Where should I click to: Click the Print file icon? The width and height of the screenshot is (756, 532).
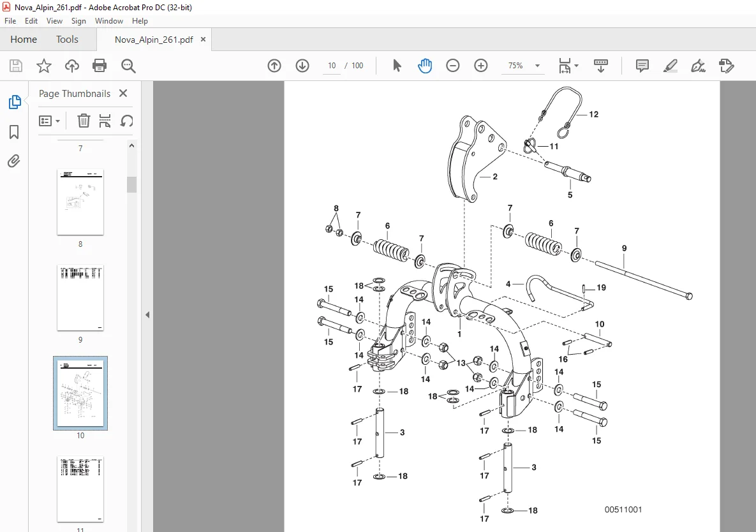click(x=100, y=66)
